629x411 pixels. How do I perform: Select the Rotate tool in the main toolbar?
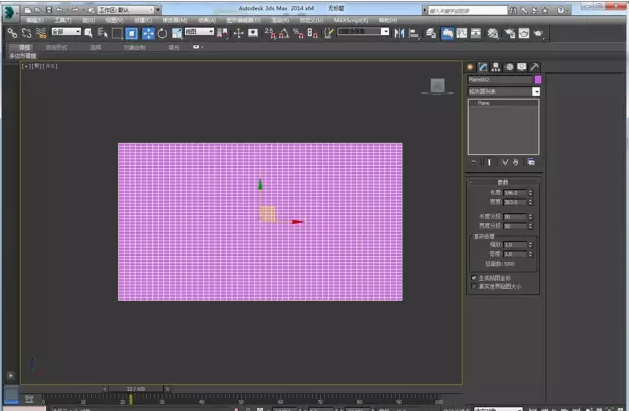[162, 33]
